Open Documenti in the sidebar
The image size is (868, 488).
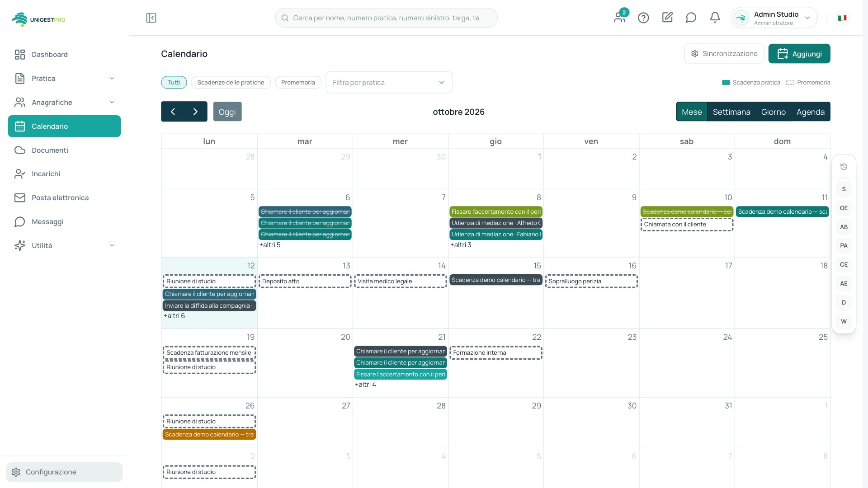(64, 150)
